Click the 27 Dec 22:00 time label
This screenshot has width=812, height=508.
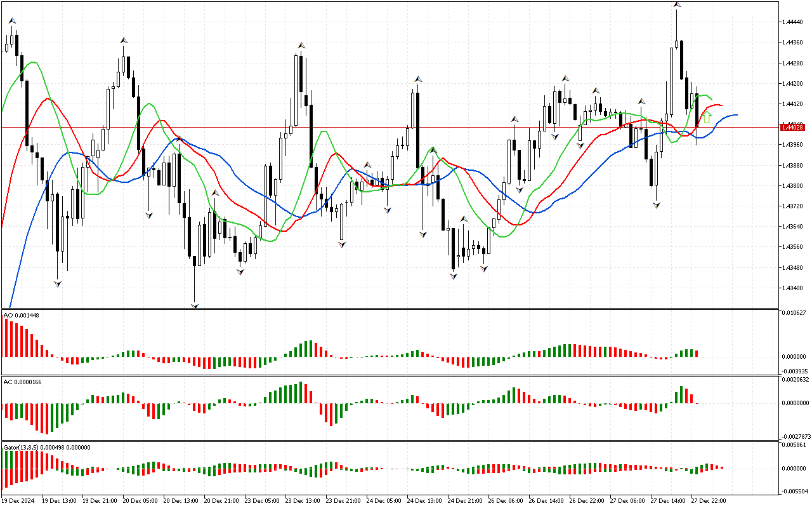(709, 501)
